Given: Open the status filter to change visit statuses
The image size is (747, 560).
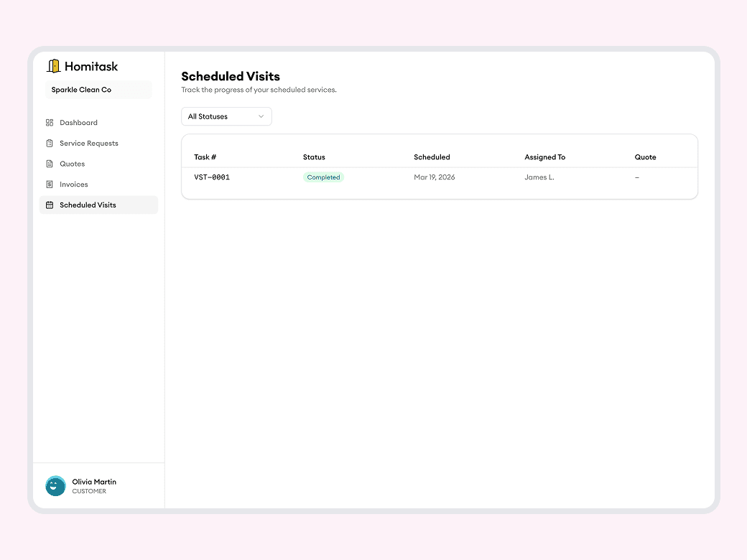Looking at the screenshot, I should pyautogui.click(x=226, y=116).
